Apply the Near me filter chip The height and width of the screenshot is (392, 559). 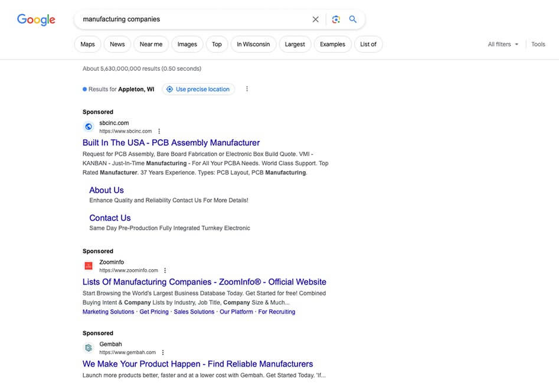pos(151,44)
